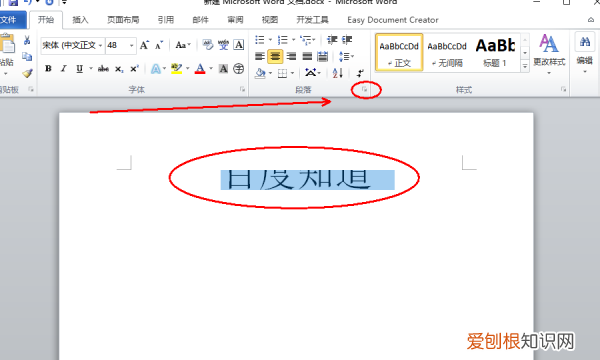Toggle Superscript formatting
Image resolution: width=600 pixels, height=360 pixels.
134,69
